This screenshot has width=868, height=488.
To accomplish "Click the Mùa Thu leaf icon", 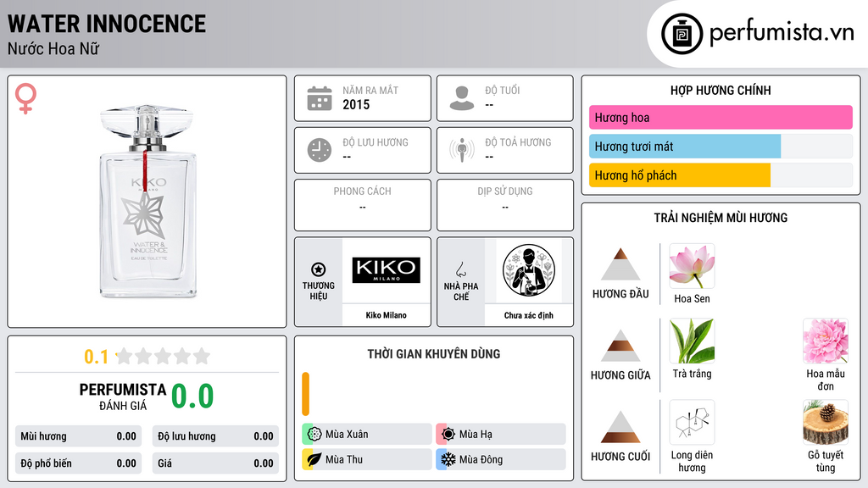I will tap(314, 459).
